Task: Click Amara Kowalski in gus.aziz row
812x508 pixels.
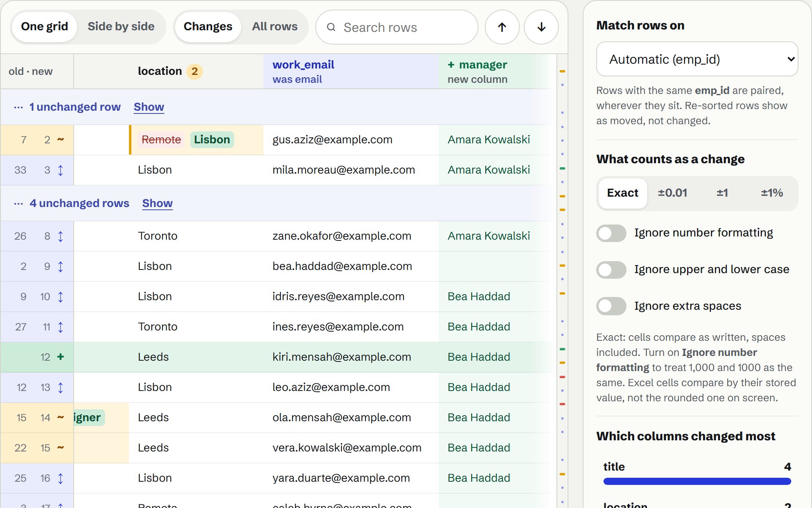Action: tap(489, 140)
